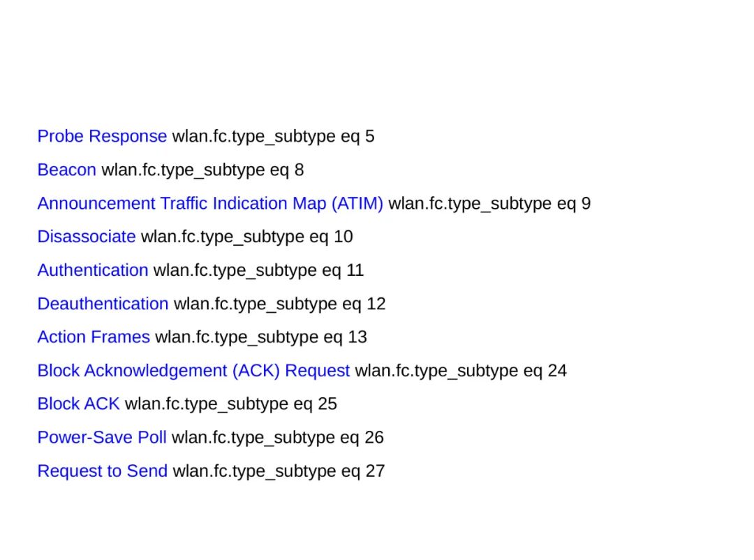This screenshot has height=560, width=754.
Task: Follow Block Acknowledgement (ACK) Request link
Action: coord(193,371)
